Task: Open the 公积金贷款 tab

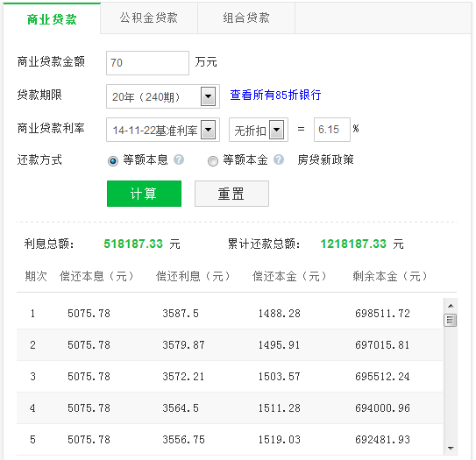Action: click(x=149, y=18)
